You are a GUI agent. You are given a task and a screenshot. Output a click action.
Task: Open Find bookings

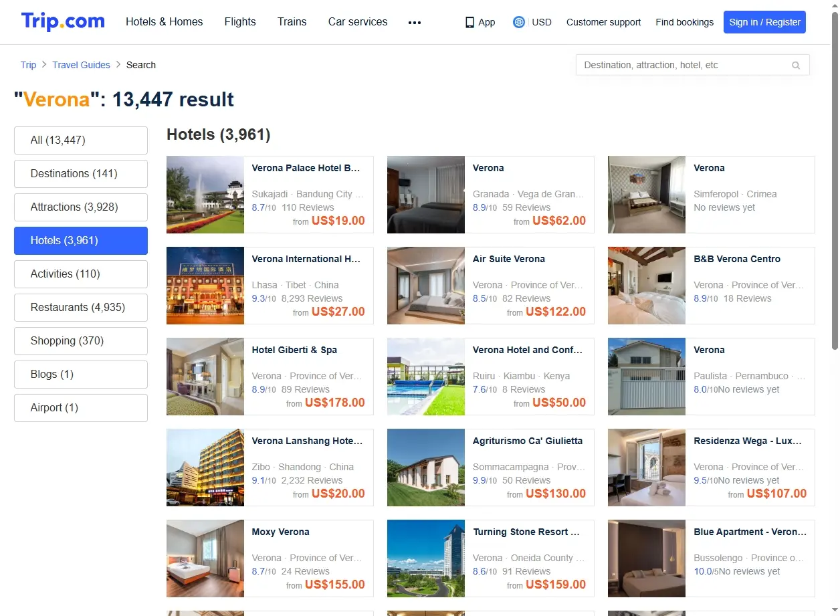pyautogui.click(x=685, y=22)
